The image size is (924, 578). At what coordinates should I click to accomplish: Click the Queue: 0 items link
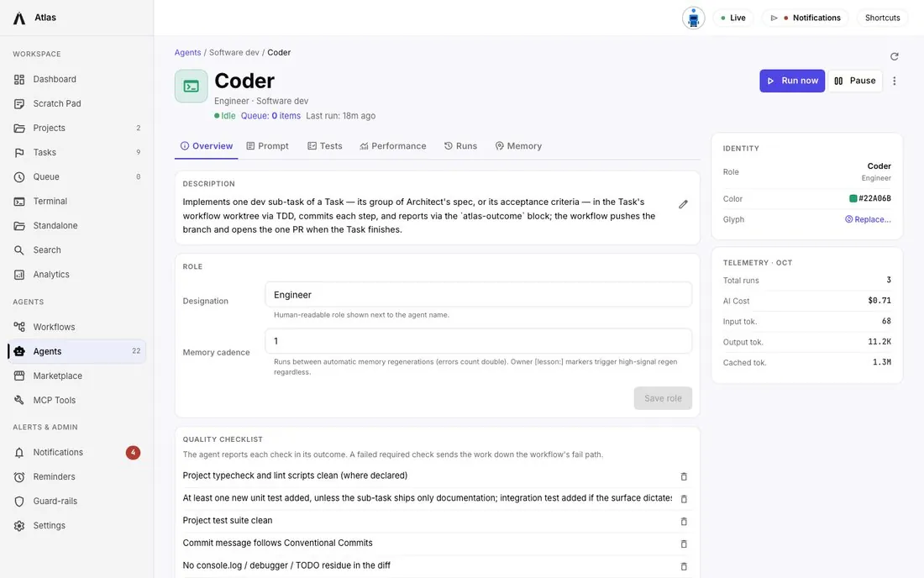point(270,116)
